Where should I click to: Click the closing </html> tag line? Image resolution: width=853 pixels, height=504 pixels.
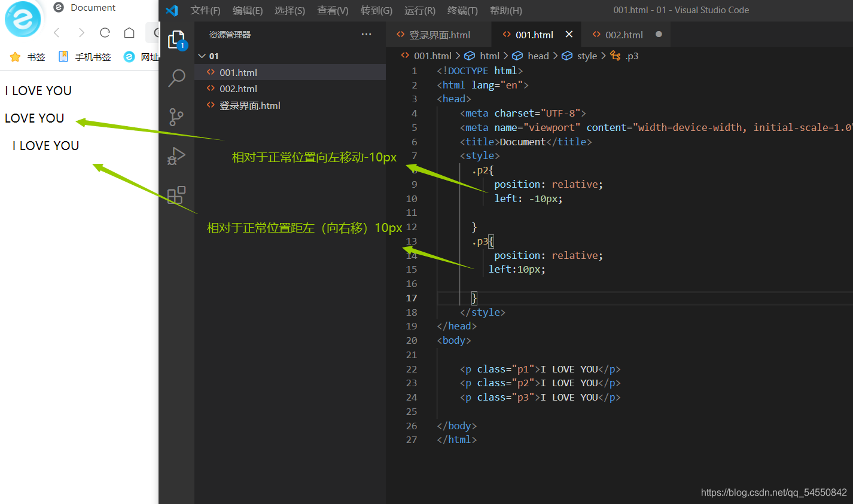click(x=457, y=439)
